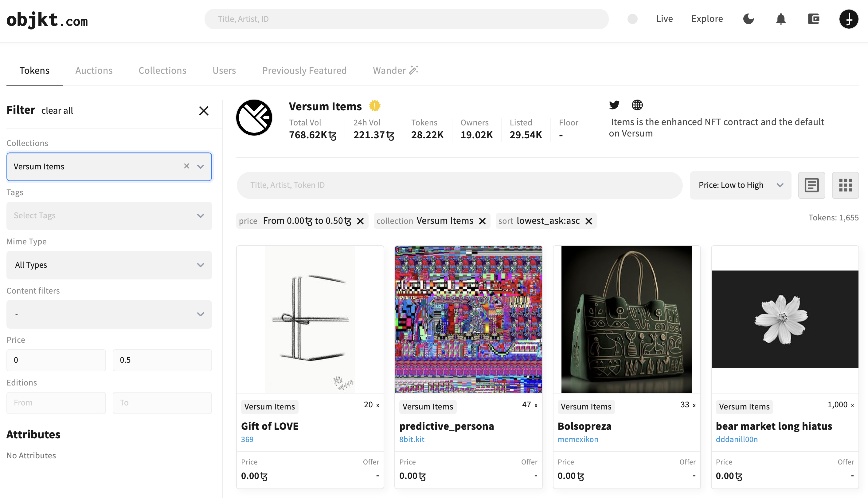868x498 pixels.
Task: Toggle dark mode with the moon icon
Action: pyautogui.click(x=748, y=19)
